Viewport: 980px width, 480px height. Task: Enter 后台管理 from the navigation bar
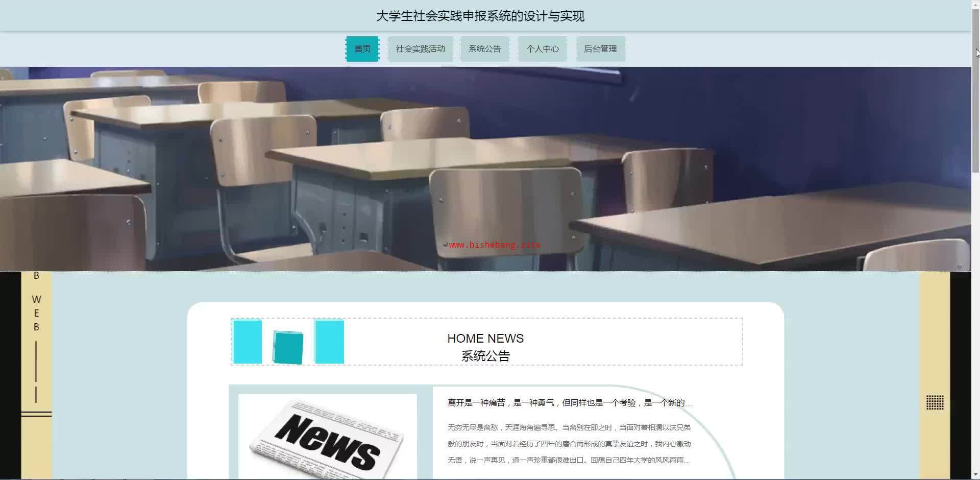600,49
